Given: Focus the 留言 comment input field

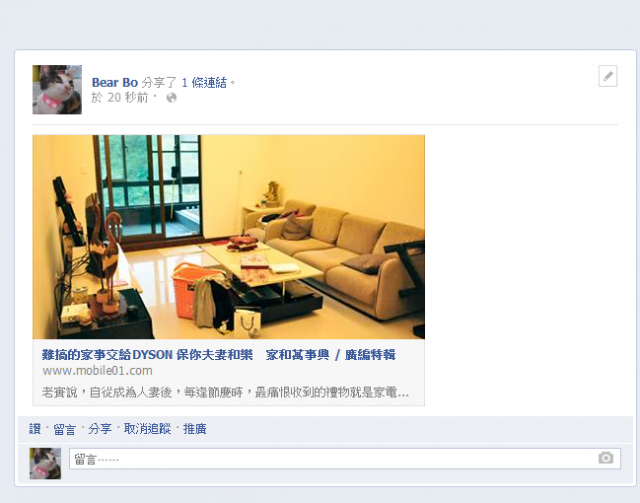Looking at the screenshot, I should [x=345, y=458].
